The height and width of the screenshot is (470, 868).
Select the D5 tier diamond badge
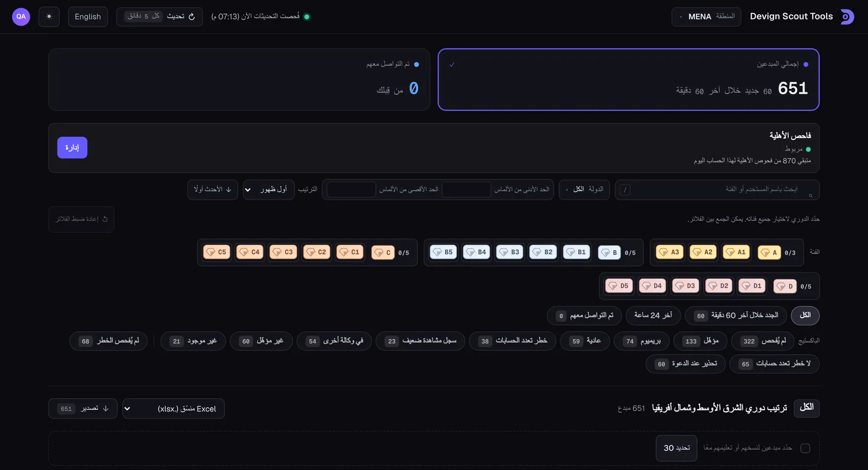coord(619,286)
